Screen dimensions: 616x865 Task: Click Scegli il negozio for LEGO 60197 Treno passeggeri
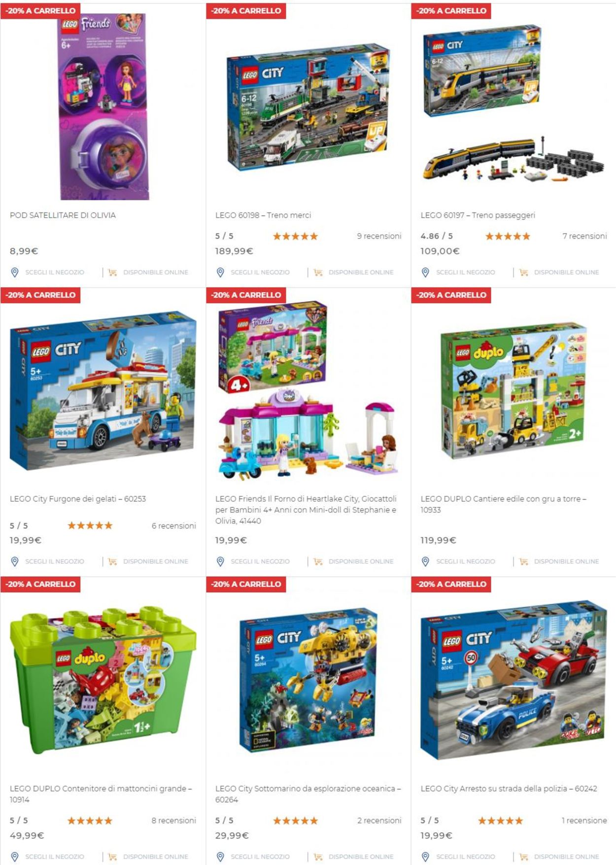(x=465, y=272)
